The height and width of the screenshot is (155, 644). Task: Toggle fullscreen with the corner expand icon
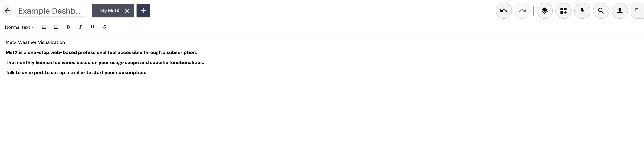pyautogui.click(x=638, y=11)
